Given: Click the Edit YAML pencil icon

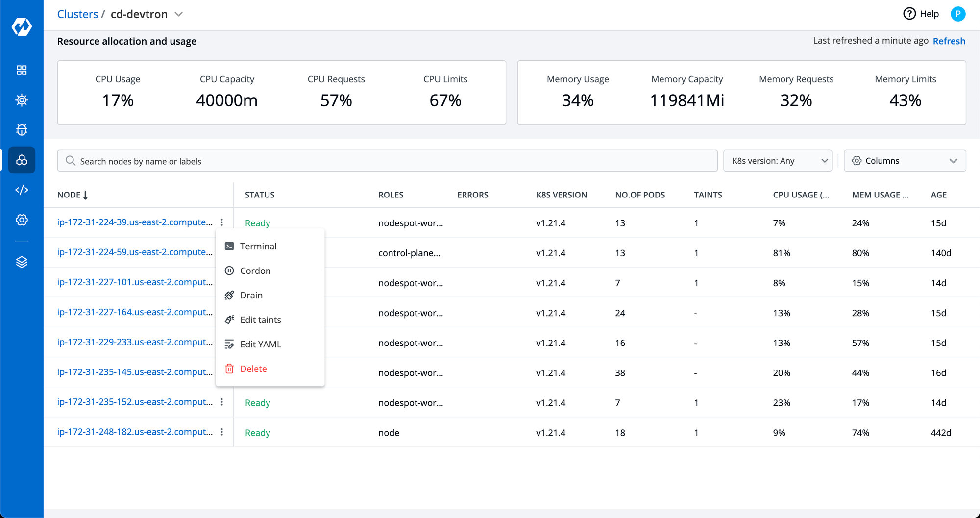Looking at the screenshot, I should 229,344.
